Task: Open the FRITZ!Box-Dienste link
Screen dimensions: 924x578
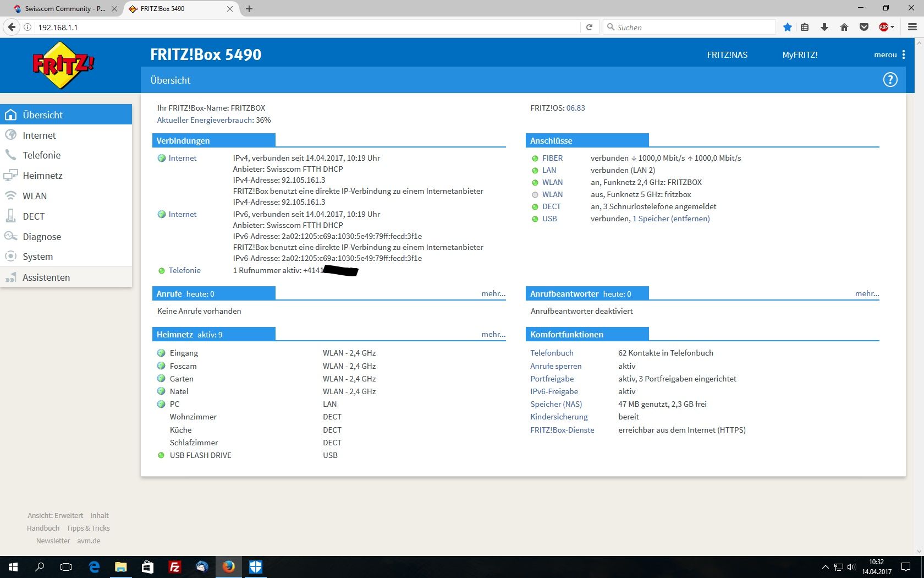Action: tap(562, 430)
